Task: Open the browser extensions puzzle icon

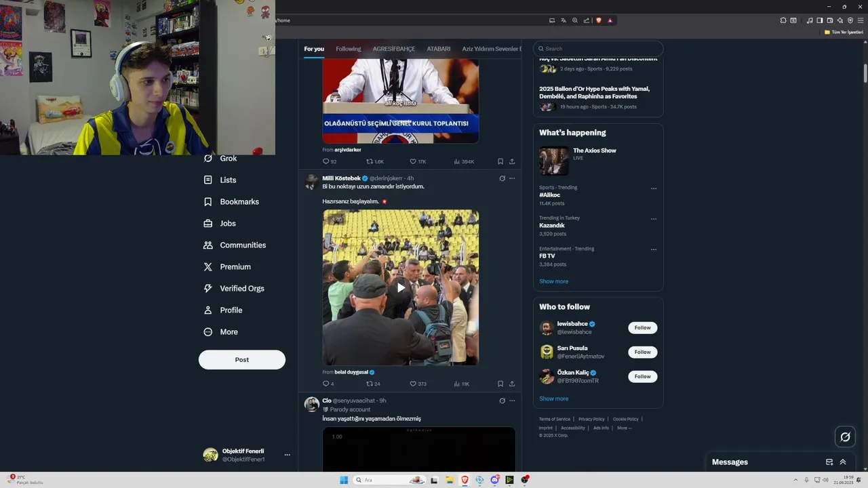Action: (x=783, y=20)
